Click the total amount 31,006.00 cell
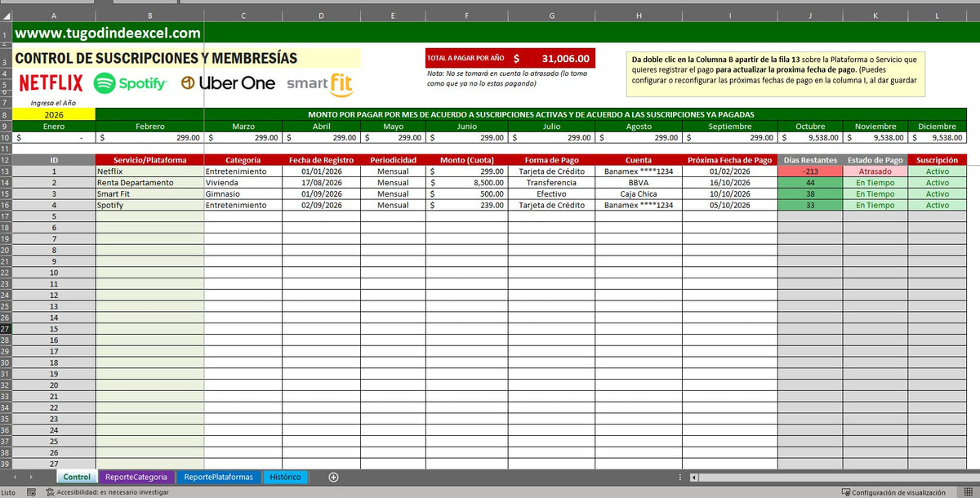Viewport: 980px width, 498px height. pos(552,58)
